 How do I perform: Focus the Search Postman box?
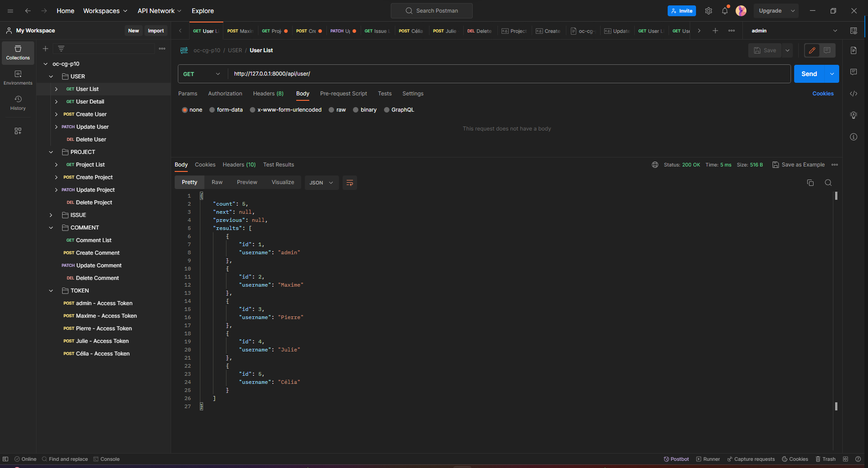point(431,11)
